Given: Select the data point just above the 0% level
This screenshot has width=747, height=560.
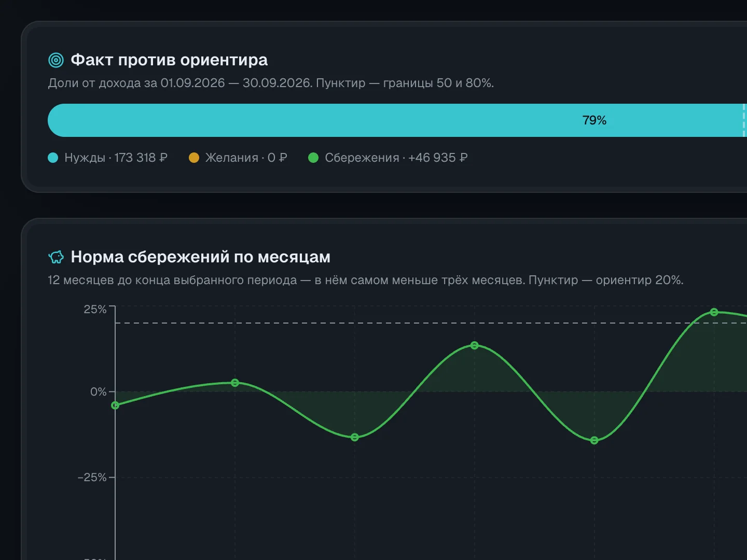Looking at the screenshot, I should pyautogui.click(x=235, y=383).
